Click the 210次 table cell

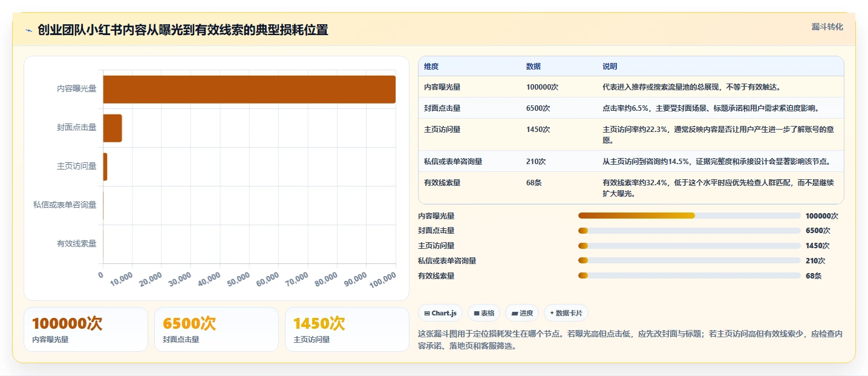pos(536,161)
